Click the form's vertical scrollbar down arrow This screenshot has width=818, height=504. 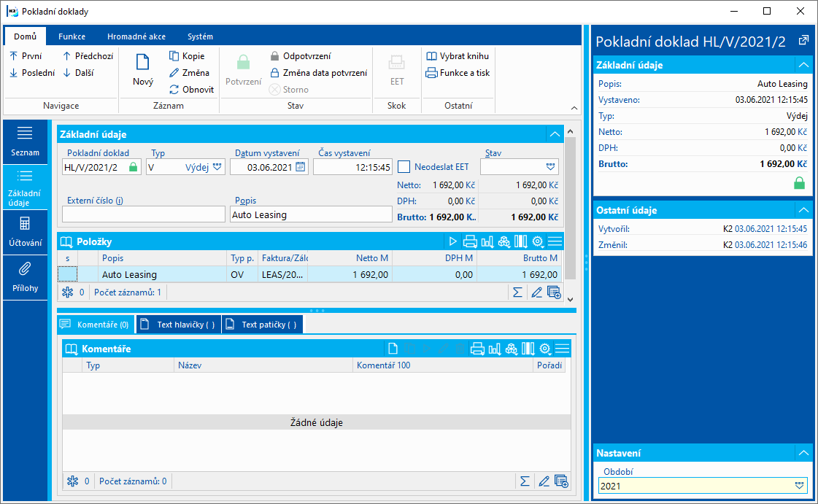[570, 299]
